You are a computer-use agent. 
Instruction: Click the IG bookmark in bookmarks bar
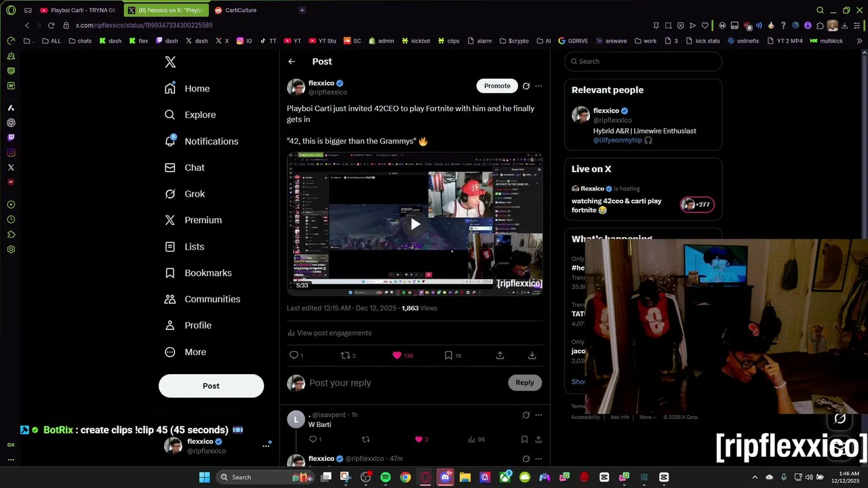(x=244, y=41)
